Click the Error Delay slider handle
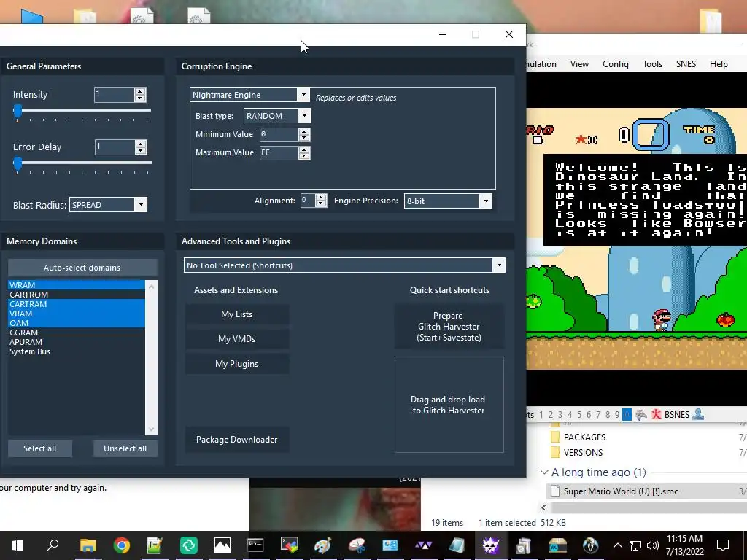The height and width of the screenshot is (560, 747). [18, 164]
